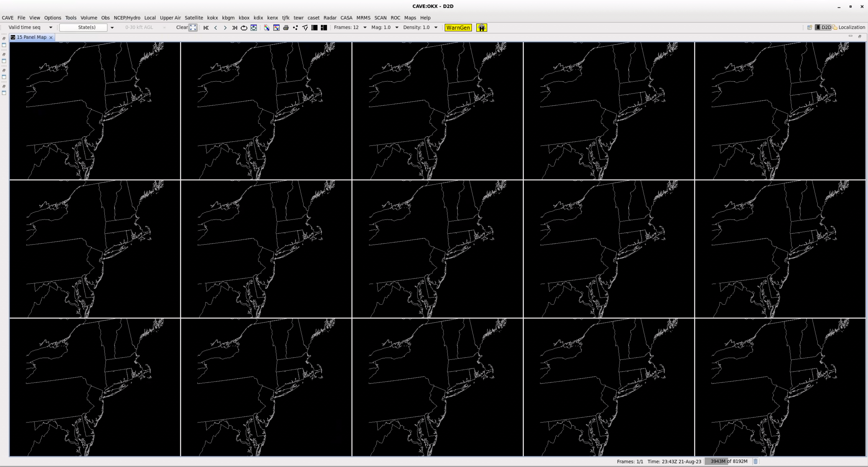
Task: Click the Time: 23:43Z 21-Aug-23 status text
Action: tap(674, 462)
